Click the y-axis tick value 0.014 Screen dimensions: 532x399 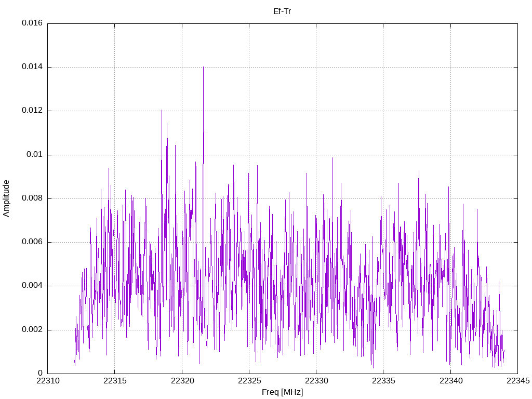click(32, 67)
